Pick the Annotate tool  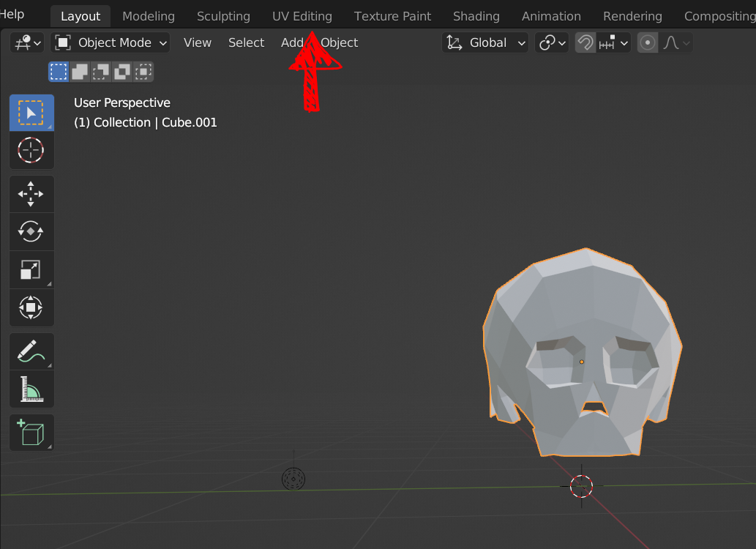pyautogui.click(x=31, y=351)
